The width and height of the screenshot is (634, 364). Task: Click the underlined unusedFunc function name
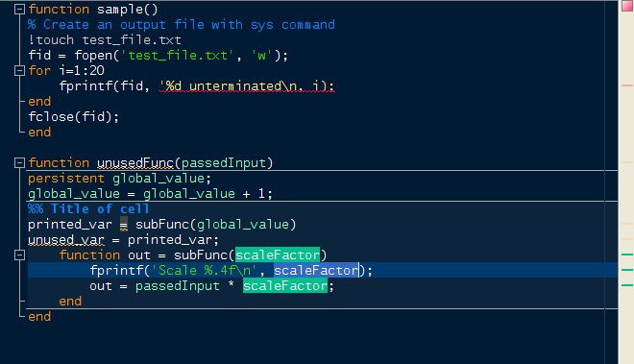135,163
